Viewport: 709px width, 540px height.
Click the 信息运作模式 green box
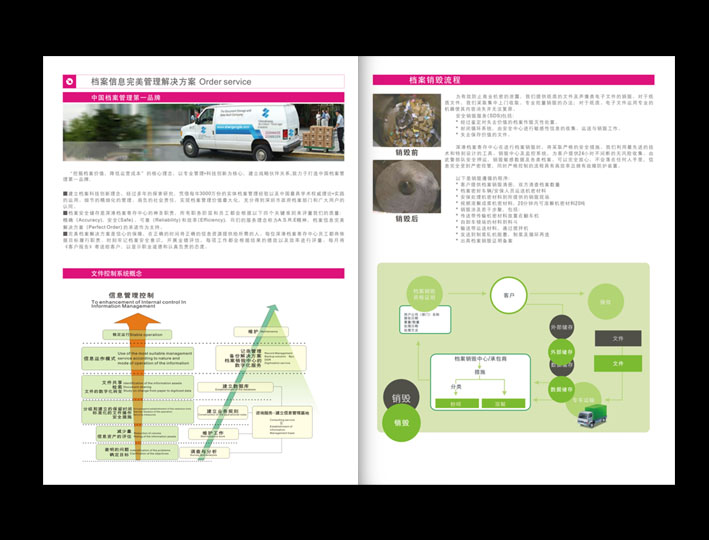101,357
